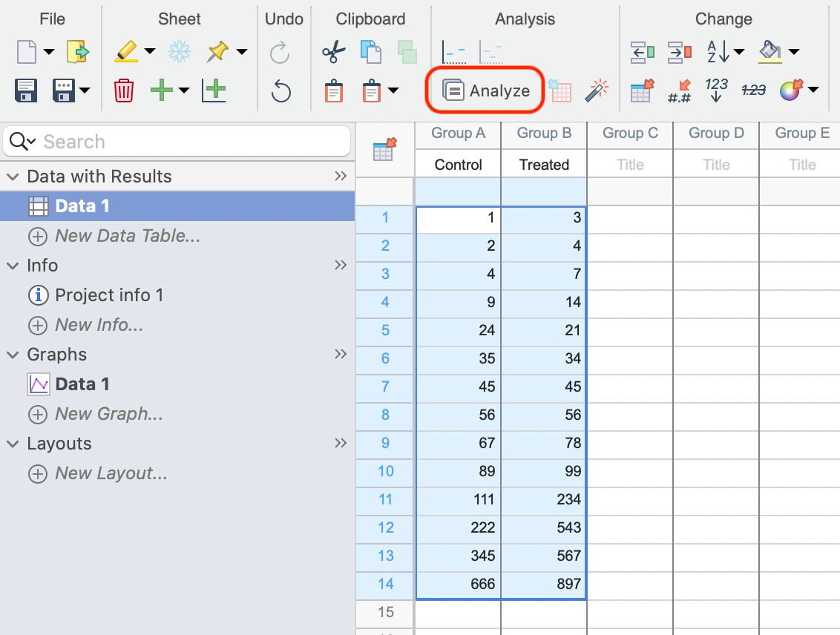Click the scissors cut icon
Screen dimensions: 840x635
coord(333,52)
